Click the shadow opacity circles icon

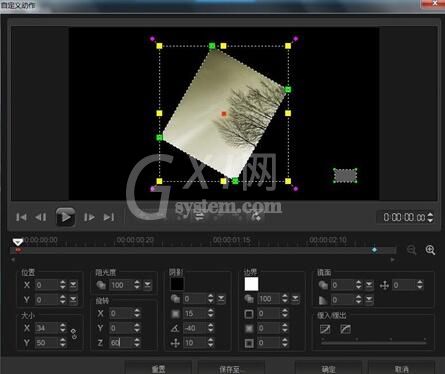click(x=175, y=299)
